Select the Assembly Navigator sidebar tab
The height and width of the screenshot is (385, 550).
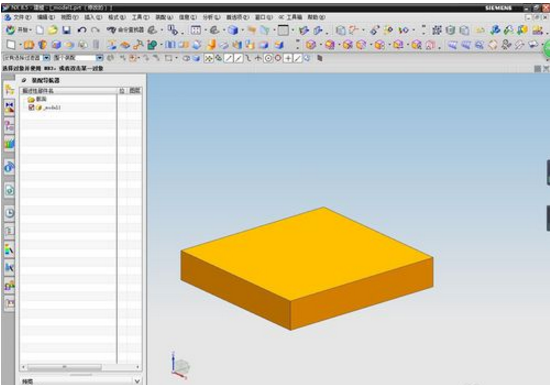(x=9, y=90)
